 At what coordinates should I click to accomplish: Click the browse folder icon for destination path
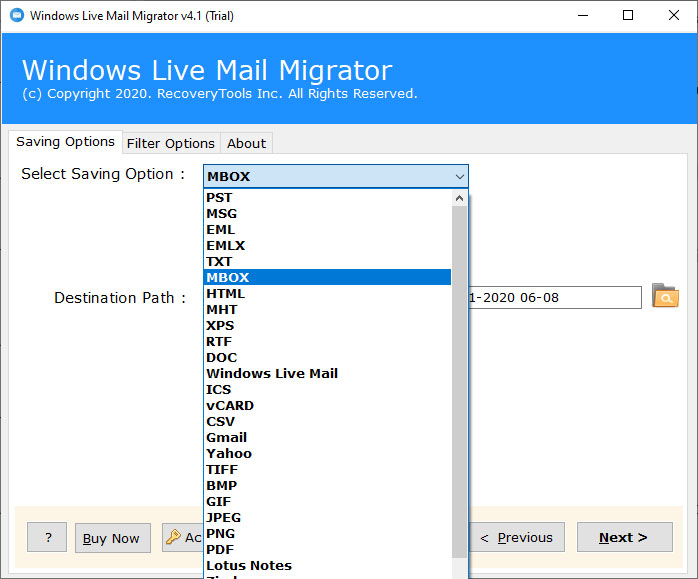(x=665, y=296)
